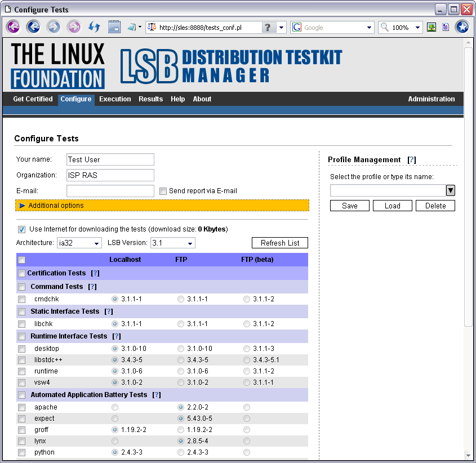This screenshot has height=463, width=476.
Task: Go to the Execution menu item
Action: point(115,99)
